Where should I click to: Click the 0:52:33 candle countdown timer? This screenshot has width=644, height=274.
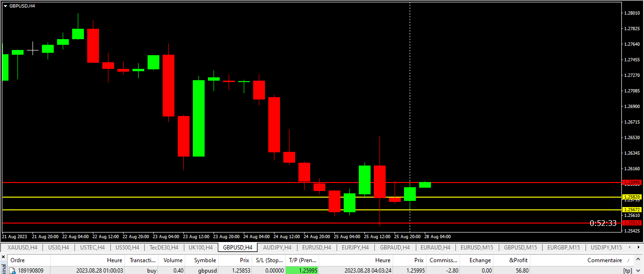click(x=603, y=224)
